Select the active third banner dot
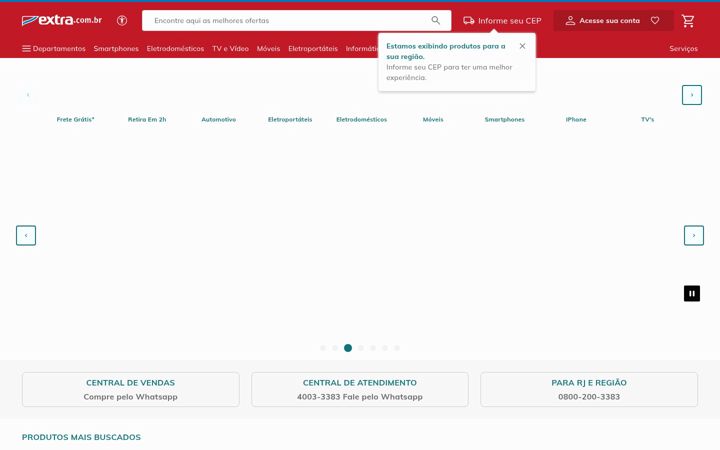 pos(348,348)
